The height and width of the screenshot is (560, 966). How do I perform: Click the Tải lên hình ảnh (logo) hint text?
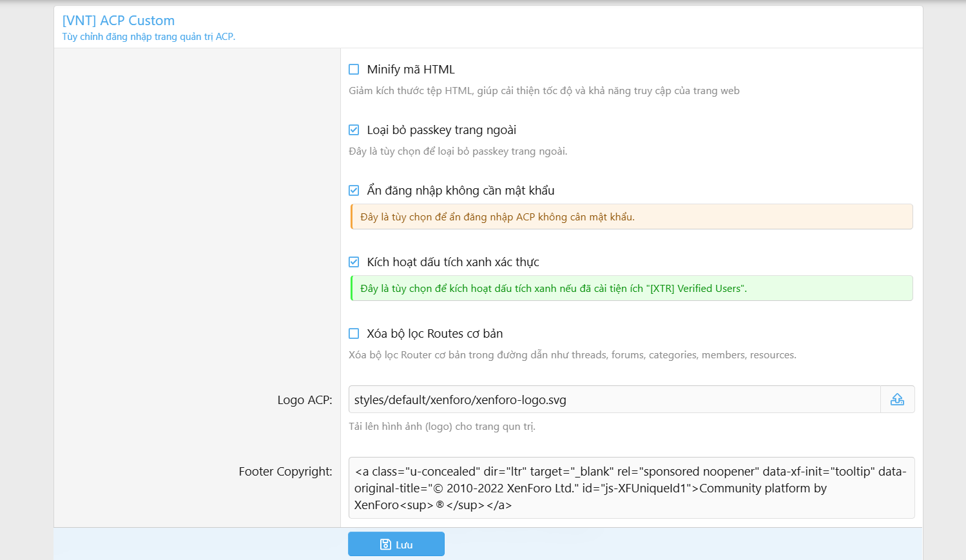coord(442,427)
